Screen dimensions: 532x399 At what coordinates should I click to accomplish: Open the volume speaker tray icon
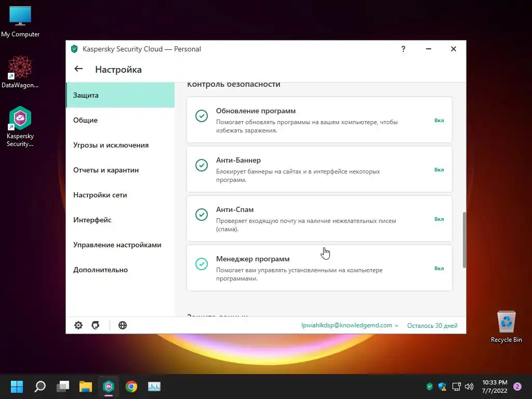pyautogui.click(x=469, y=386)
